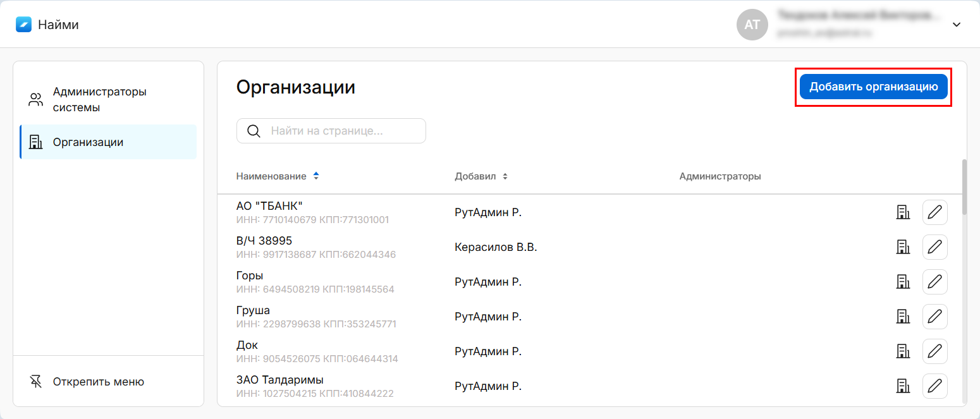Click the vertical scrollbar of organizations list
The height and width of the screenshot is (419, 980).
point(964,187)
